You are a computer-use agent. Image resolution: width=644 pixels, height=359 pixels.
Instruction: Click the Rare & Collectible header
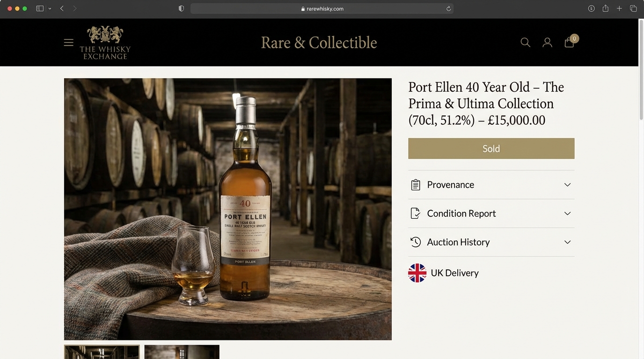point(319,43)
